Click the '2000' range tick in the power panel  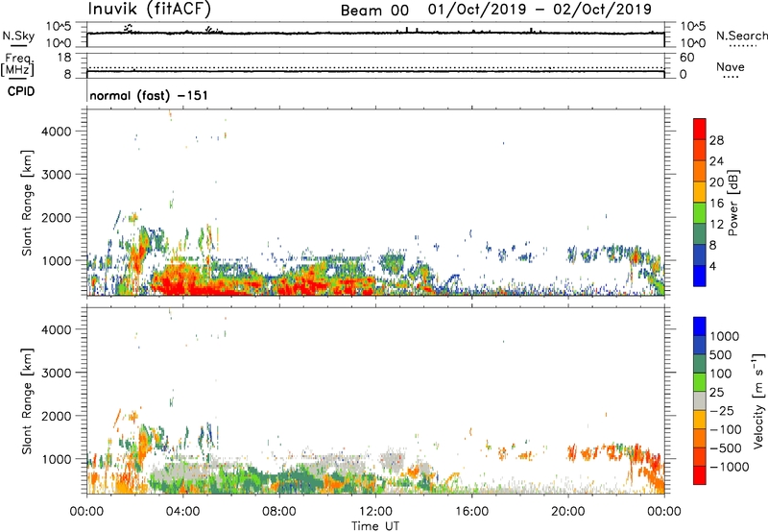coord(57,217)
